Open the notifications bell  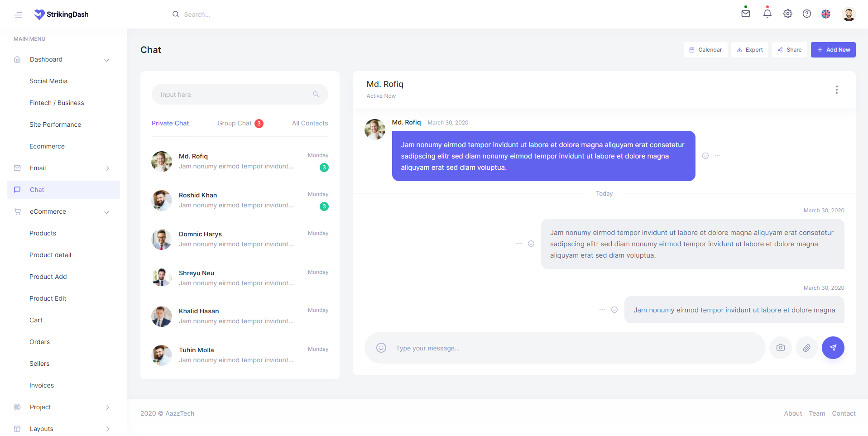(x=767, y=14)
